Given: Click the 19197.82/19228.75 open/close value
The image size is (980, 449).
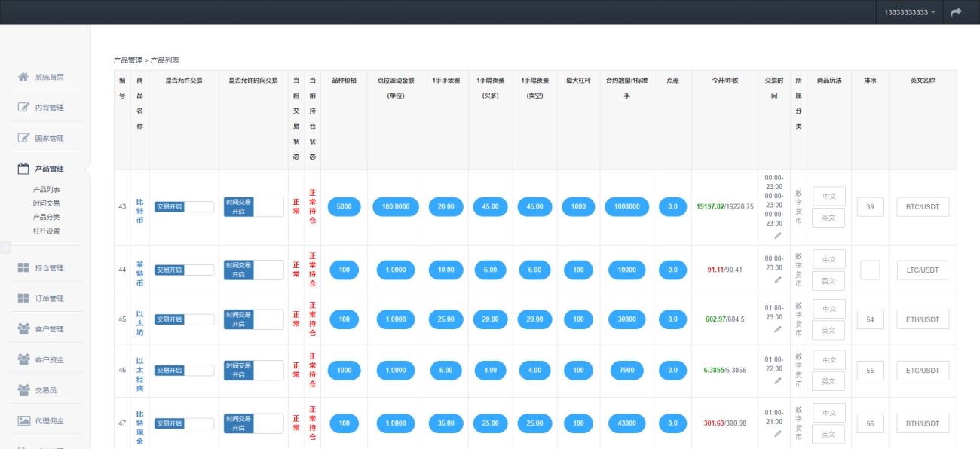Looking at the screenshot, I should point(724,206).
